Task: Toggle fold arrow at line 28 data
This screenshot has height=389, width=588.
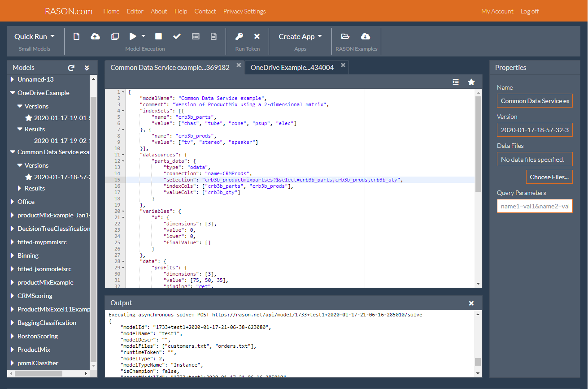Action: (124, 261)
